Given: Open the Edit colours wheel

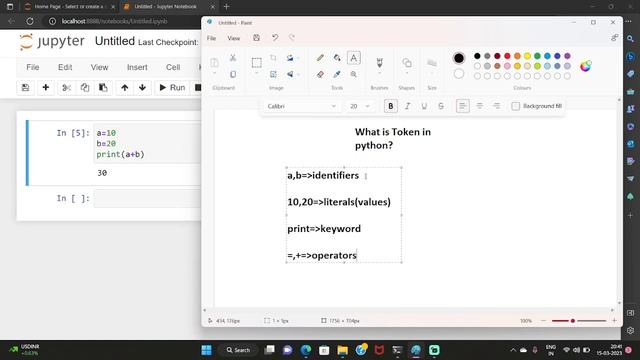Looking at the screenshot, I should [585, 66].
